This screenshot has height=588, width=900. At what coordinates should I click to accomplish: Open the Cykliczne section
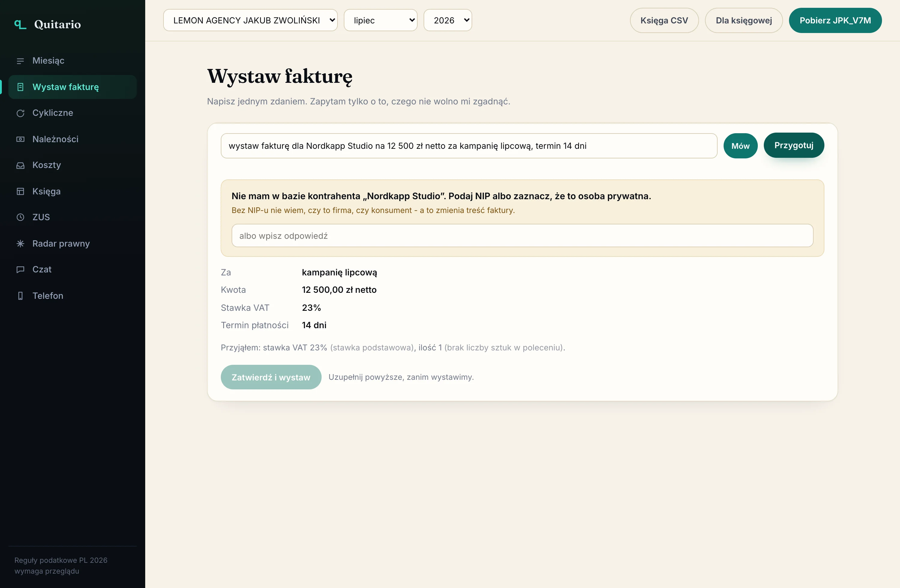coord(73,113)
